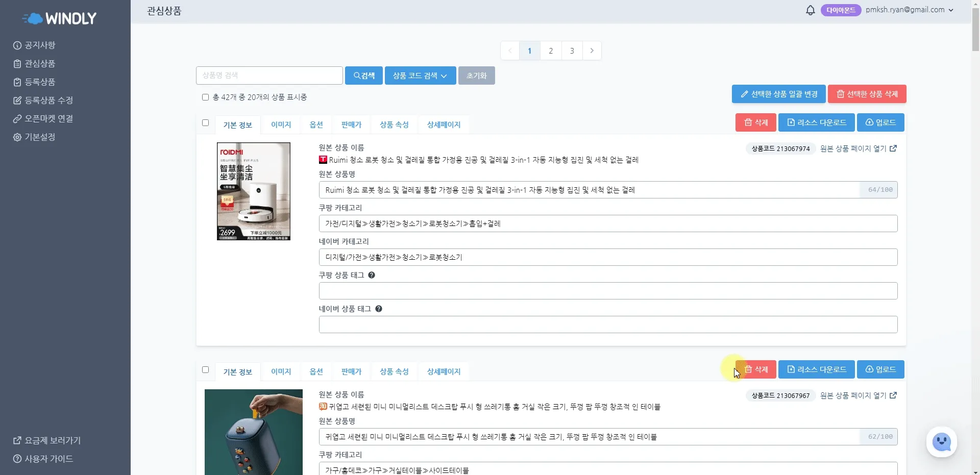Open the pmksh.ryan@gmail.com account menu
The width and height of the screenshot is (980, 475).
click(910, 10)
